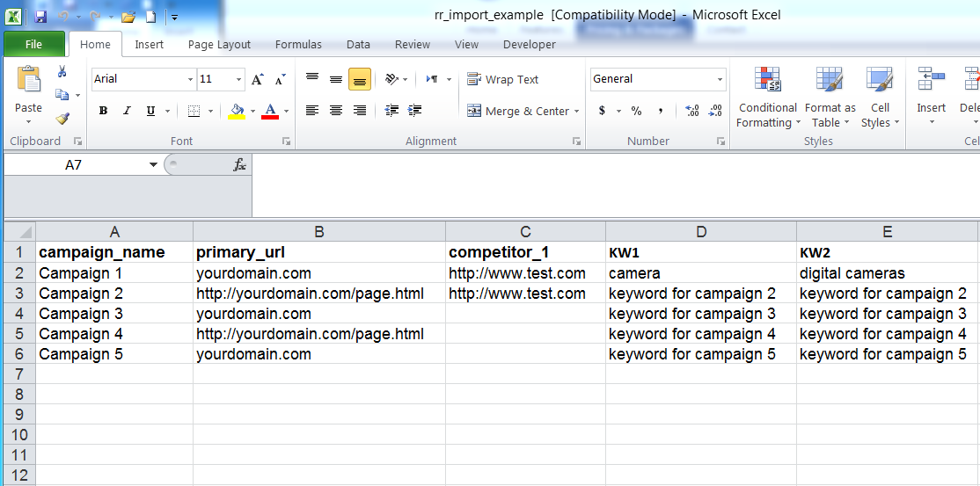Open the green File button
980x486 pixels.
(x=33, y=44)
